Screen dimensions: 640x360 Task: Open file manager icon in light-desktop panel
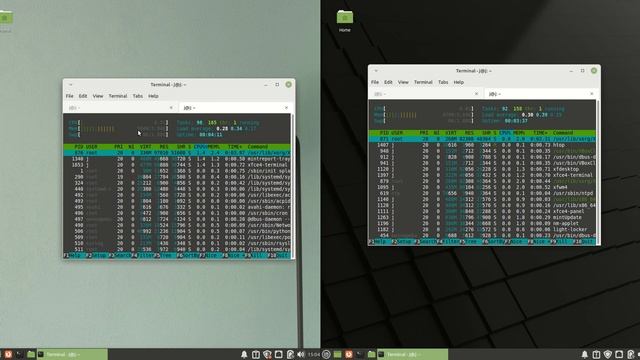click(x=31, y=354)
